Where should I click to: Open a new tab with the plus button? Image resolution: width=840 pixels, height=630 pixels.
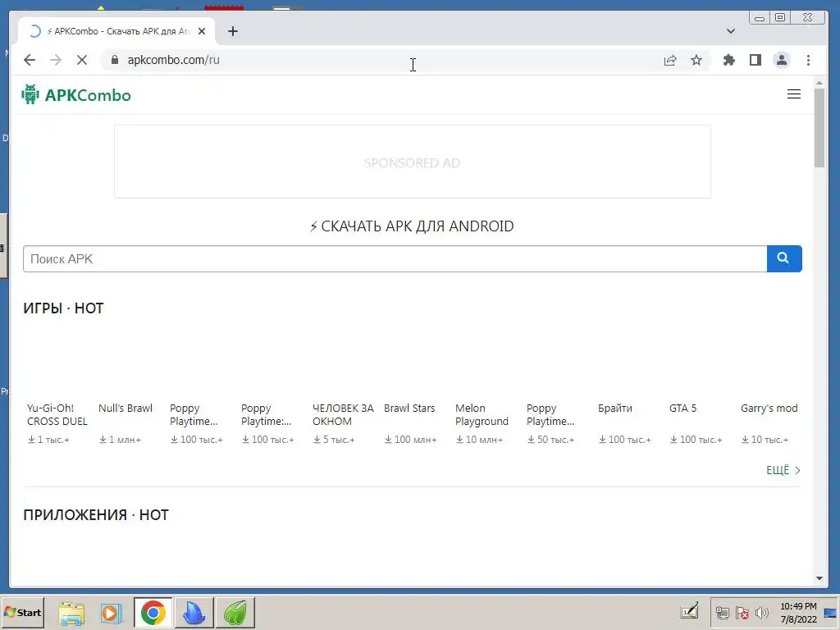pos(232,31)
